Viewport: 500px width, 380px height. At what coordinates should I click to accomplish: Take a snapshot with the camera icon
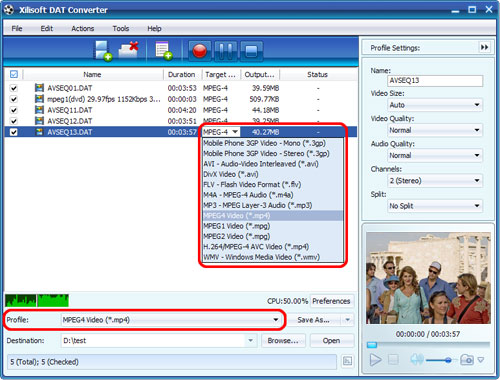(467, 360)
